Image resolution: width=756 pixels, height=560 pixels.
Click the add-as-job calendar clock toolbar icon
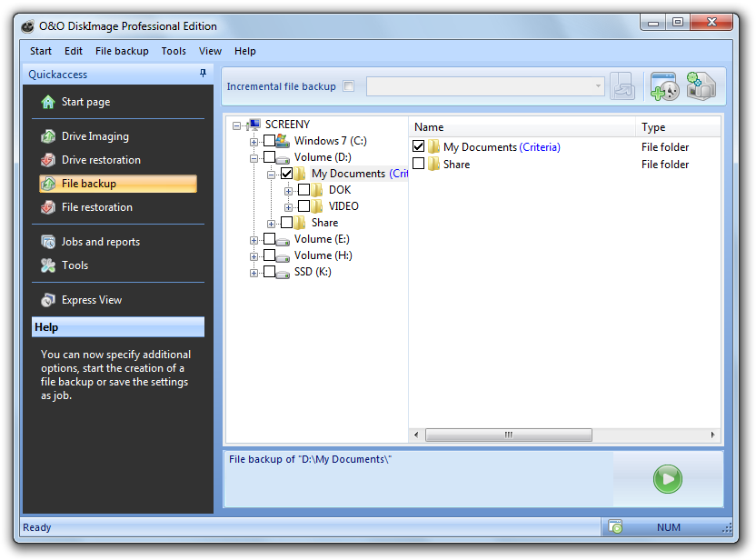664,86
